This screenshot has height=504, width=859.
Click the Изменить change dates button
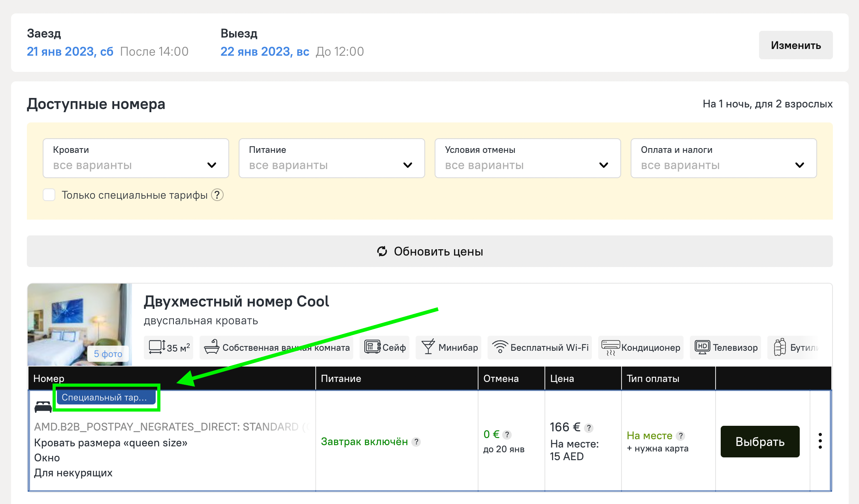point(795,45)
